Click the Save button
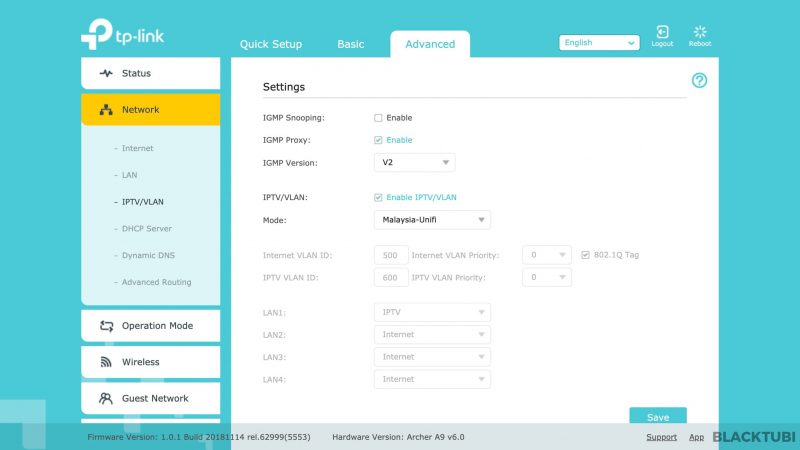Screen dimensions: 800x450 [657, 417]
